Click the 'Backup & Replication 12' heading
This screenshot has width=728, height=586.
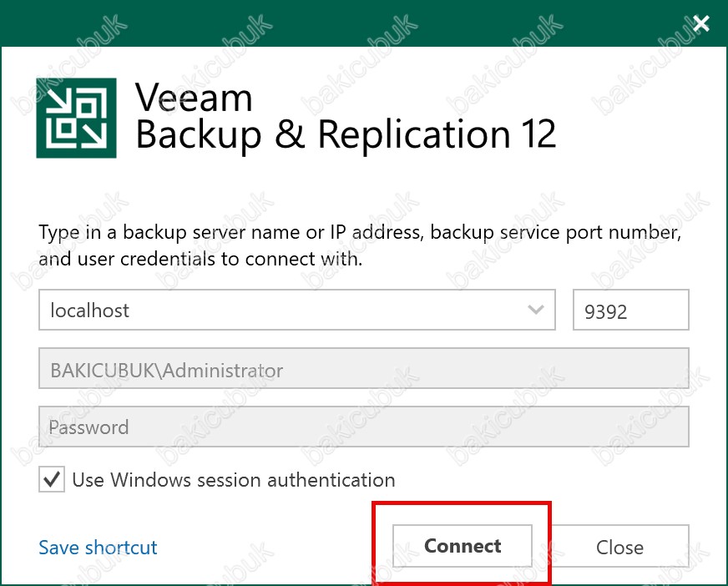point(346,134)
